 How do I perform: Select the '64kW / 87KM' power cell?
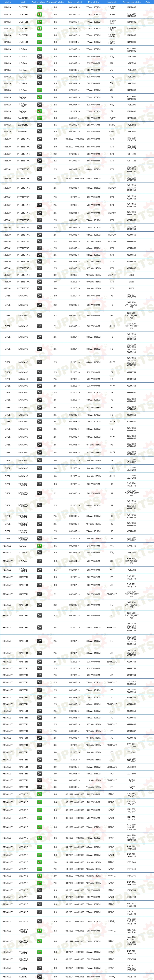coord(93,546)
